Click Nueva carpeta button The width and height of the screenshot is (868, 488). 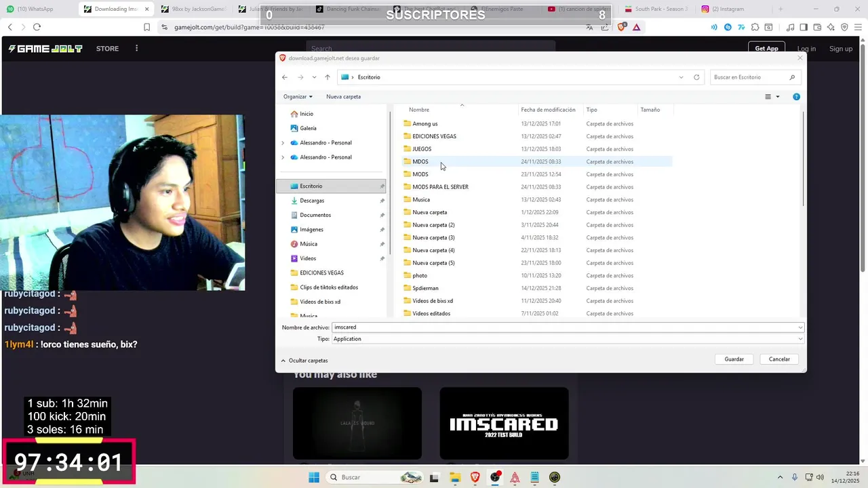(343, 96)
